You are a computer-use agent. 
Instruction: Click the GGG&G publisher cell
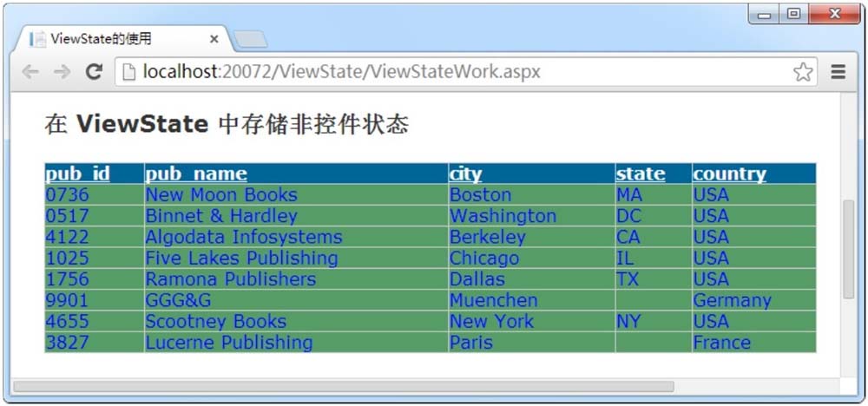point(296,300)
